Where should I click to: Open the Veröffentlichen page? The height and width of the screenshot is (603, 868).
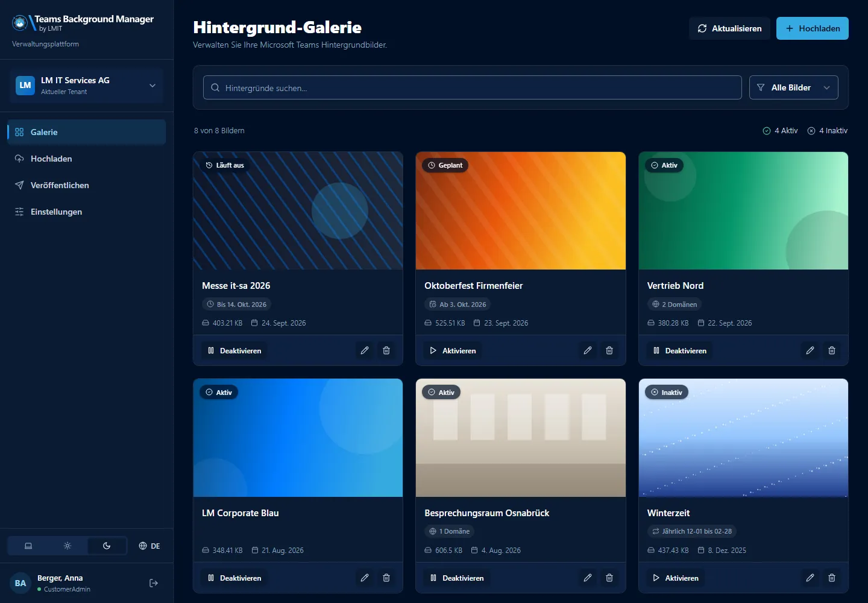point(87,185)
